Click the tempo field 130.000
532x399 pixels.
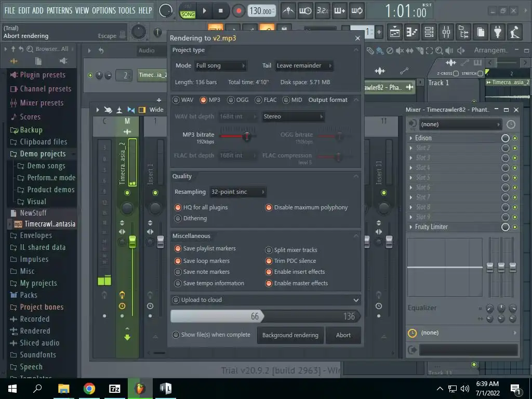[x=261, y=11]
